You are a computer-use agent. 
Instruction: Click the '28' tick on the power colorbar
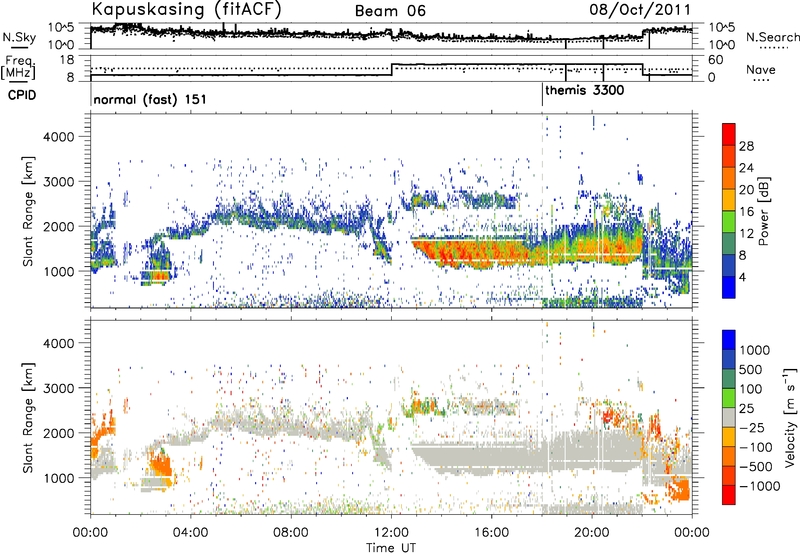tap(746, 146)
